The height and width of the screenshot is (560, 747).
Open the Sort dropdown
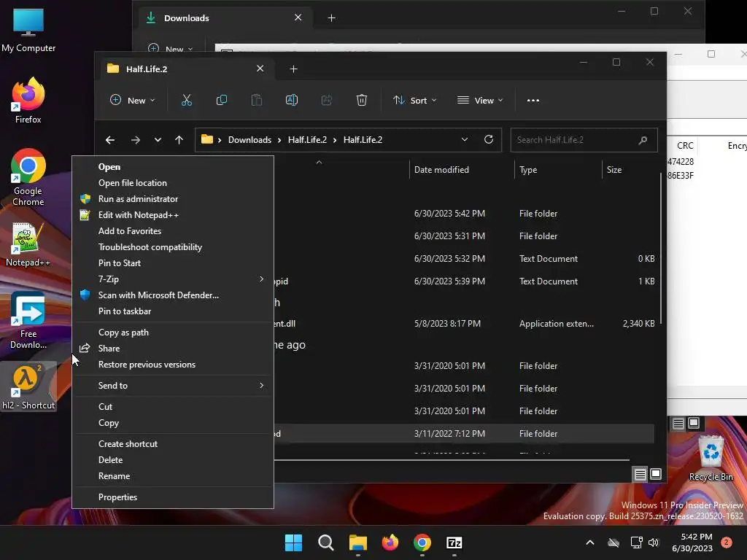coord(414,101)
